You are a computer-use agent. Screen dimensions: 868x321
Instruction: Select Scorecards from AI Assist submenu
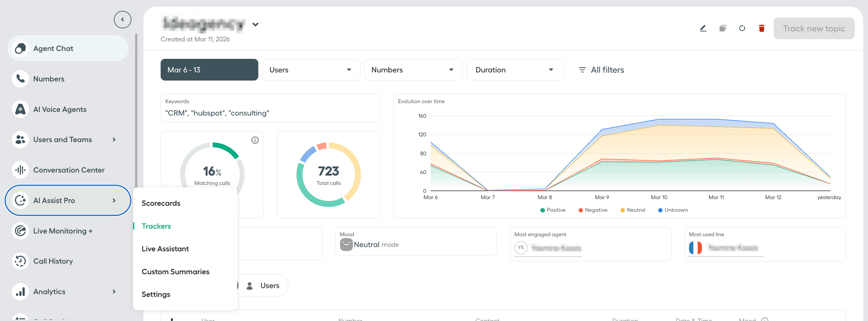[161, 203]
